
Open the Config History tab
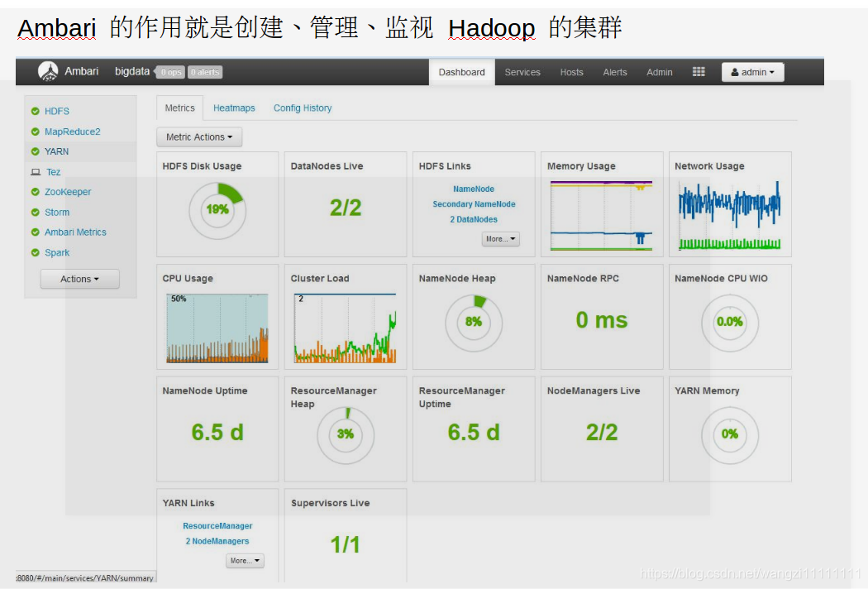pyautogui.click(x=303, y=108)
